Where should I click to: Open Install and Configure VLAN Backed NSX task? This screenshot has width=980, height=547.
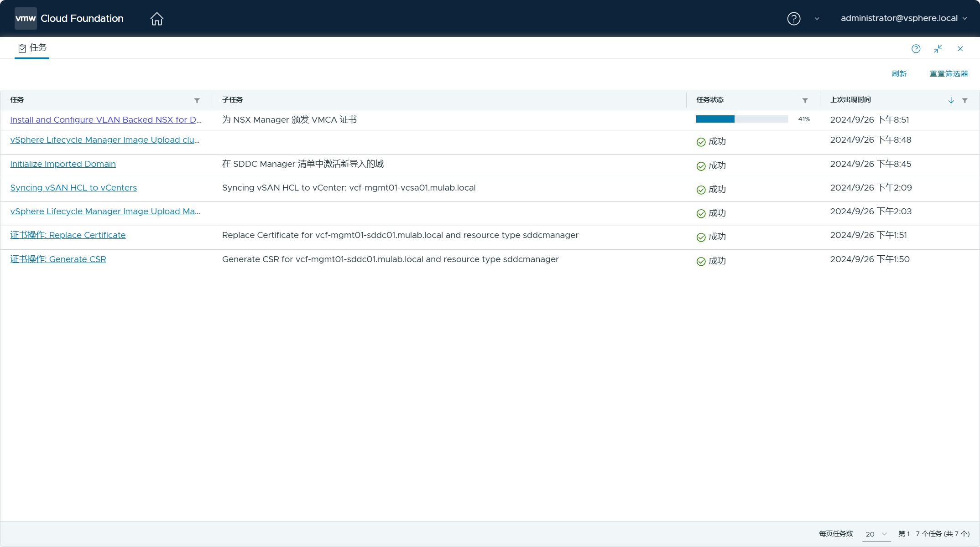click(105, 120)
